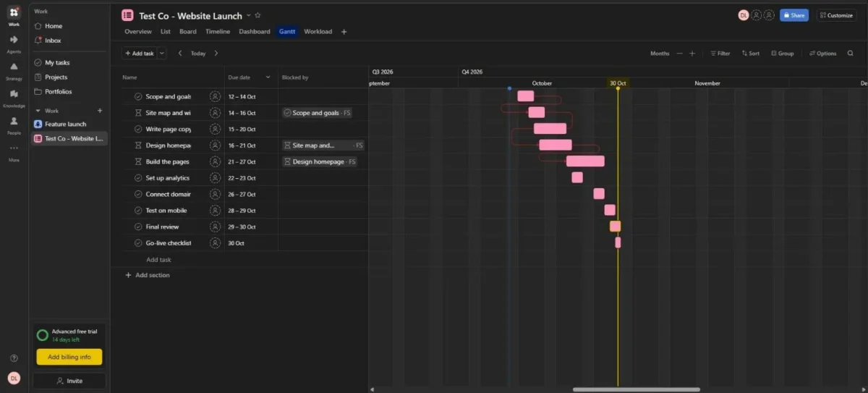Open Add task dropdown arrow

pyautogui.click(x=161, y=53)
